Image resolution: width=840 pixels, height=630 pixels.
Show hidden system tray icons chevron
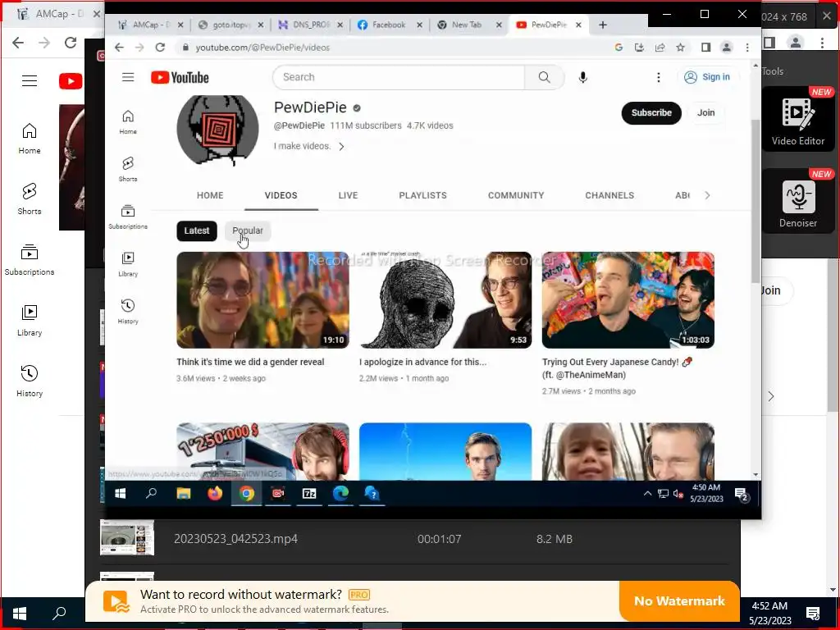click(647, 493)
